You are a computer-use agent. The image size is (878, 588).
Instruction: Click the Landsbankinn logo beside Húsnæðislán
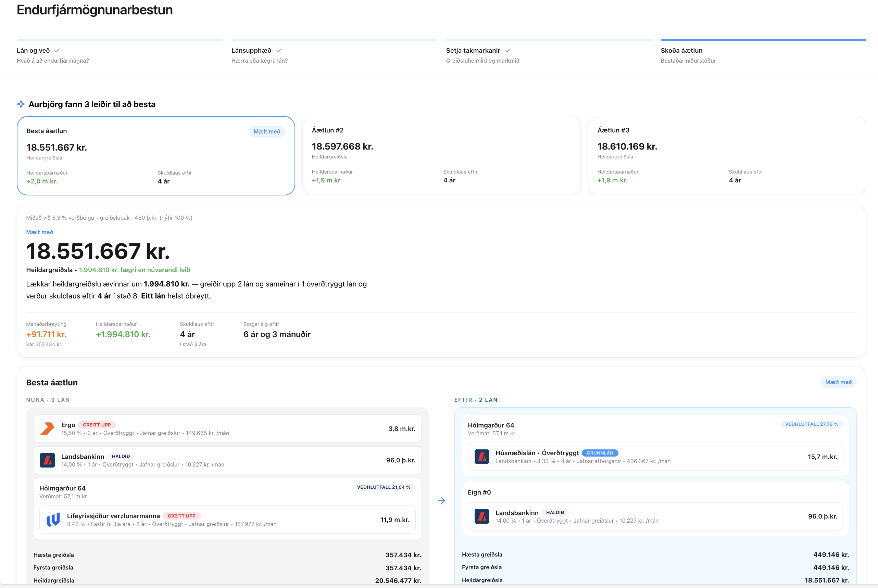tap(482, 457)
